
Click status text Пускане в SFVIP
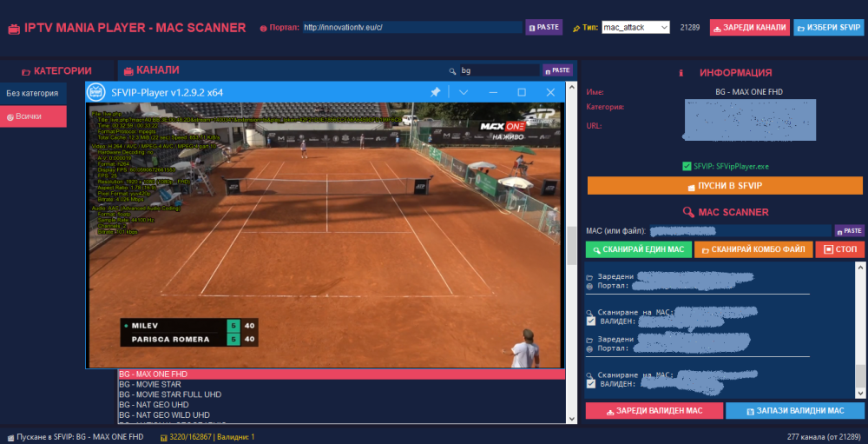pos(80,437)
